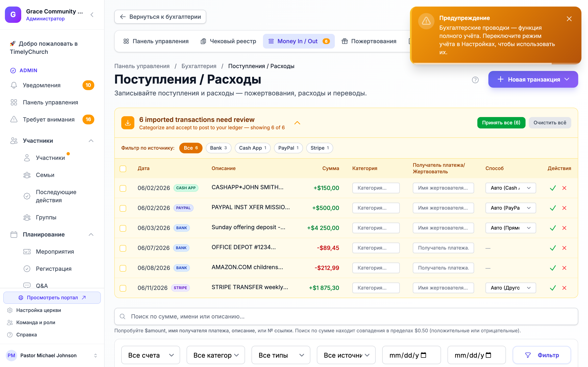Screen dimensions: 588x367
Task: Click the Принять все (6) button
Action: (x=501, y=123)
